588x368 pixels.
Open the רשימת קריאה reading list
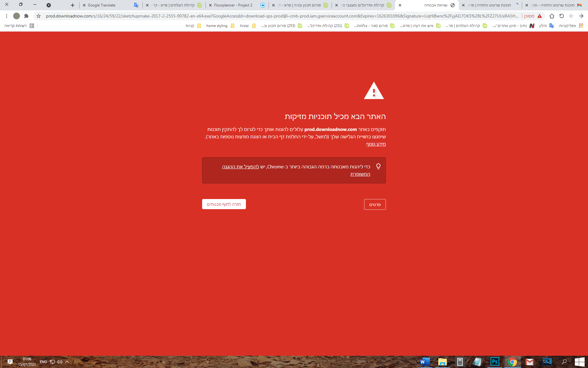19,26
